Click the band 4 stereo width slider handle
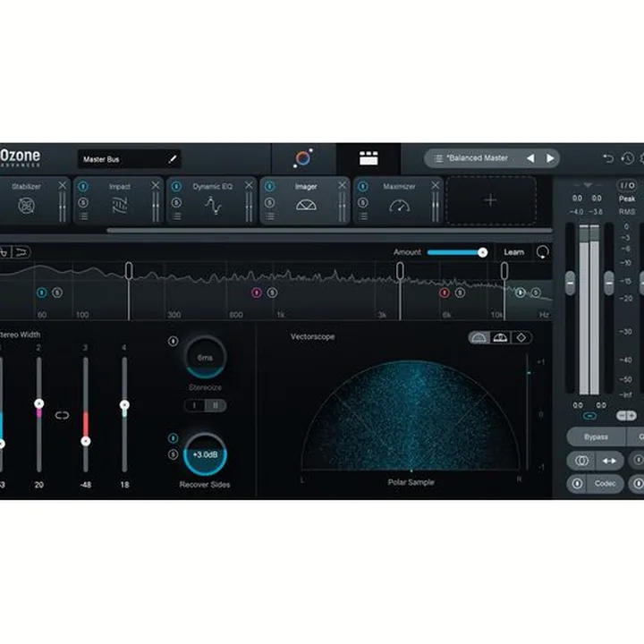 pos(124,405)
